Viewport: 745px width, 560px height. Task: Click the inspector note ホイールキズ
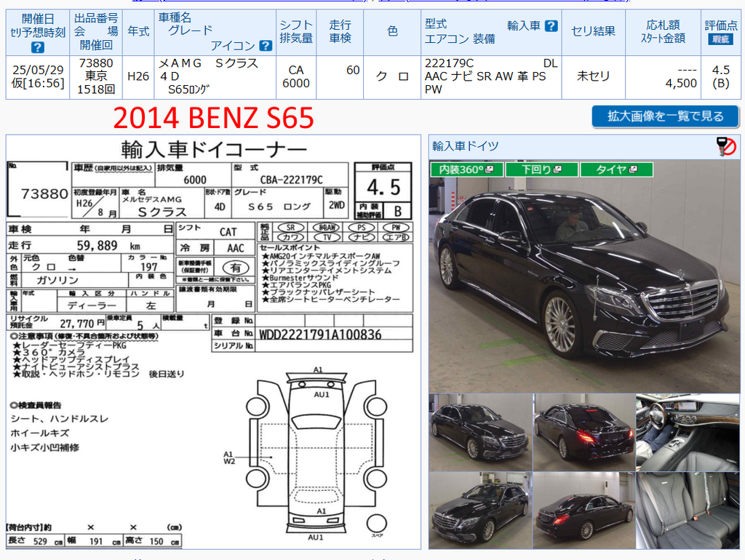[40, 433]
